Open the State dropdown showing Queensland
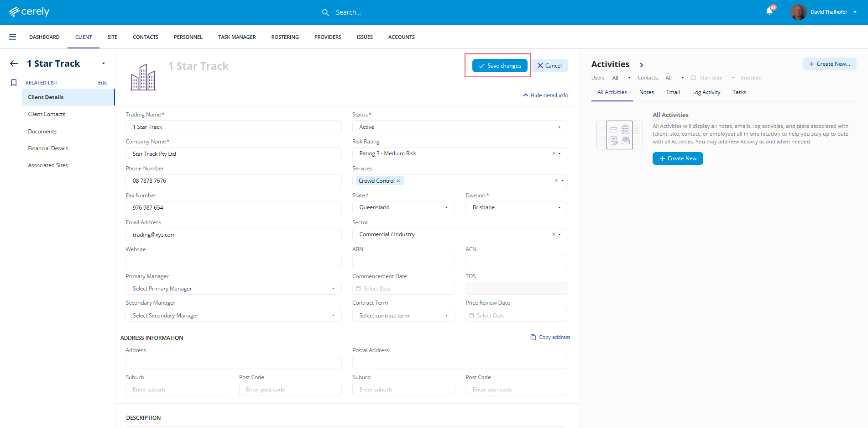The height and width of the screenshot is (428, 868). pyautogui.click(x=403, y=207)
